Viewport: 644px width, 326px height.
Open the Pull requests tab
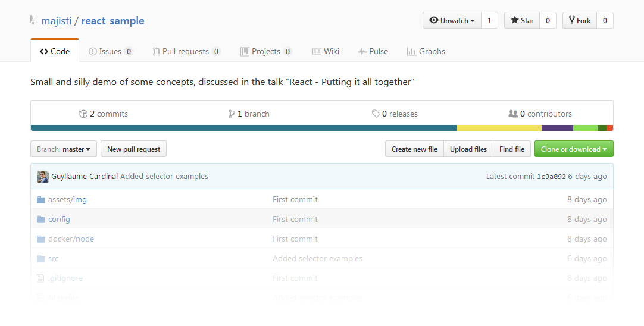tap(187, 51)
